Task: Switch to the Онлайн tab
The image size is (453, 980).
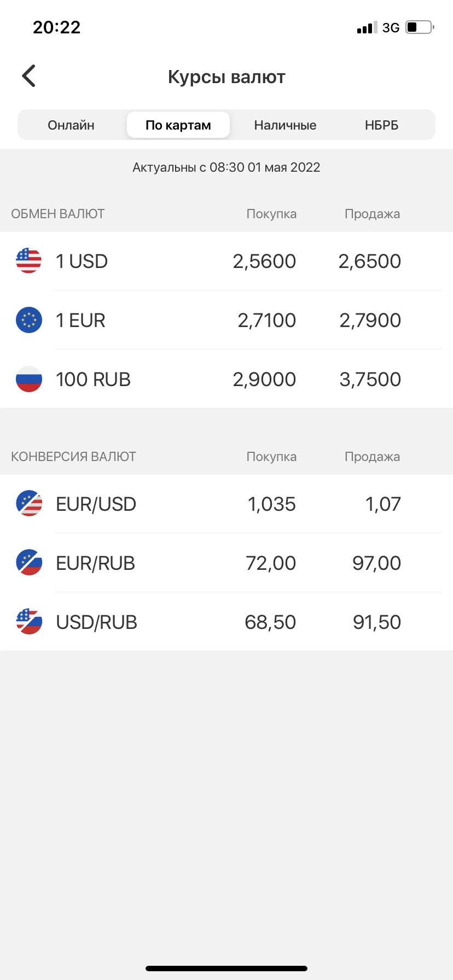Action: (71, 125)
